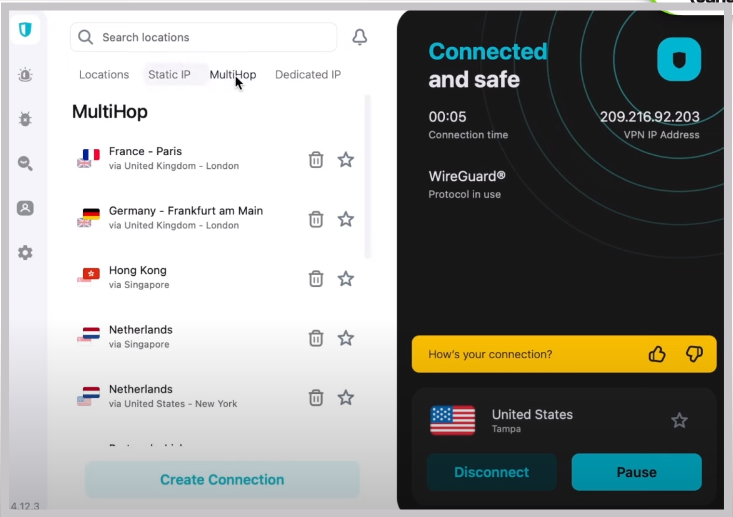This screenshot has height=517, width=733.
Task: Open the Antivirus bug icon in sidebar
Action: click(x=25, y=119)
